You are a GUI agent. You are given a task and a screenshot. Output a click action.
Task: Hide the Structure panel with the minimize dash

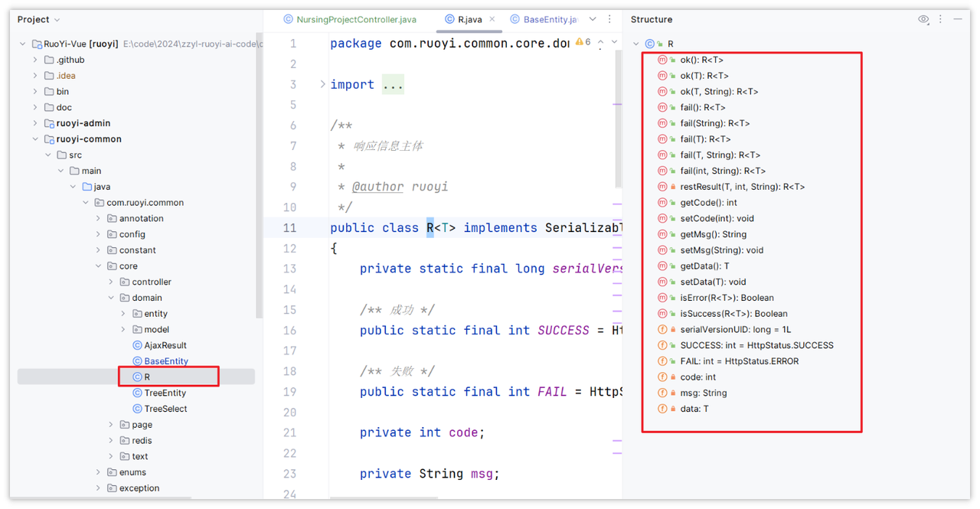[x=957, y=19]
